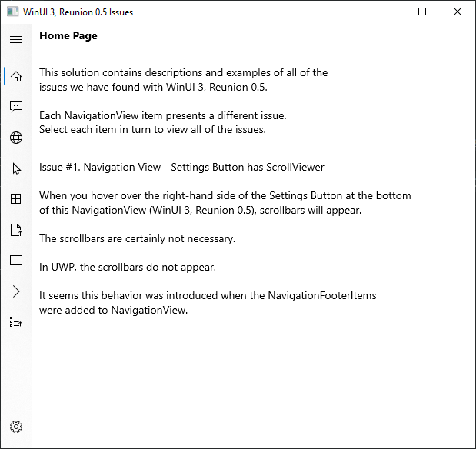Close the window
Screen dimensions: 476x449
pos(458,12)
